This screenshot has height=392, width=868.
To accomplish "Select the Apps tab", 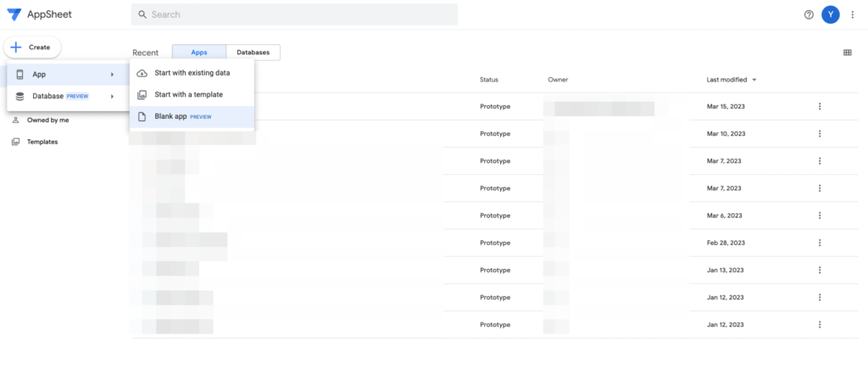I will [199, 53].
